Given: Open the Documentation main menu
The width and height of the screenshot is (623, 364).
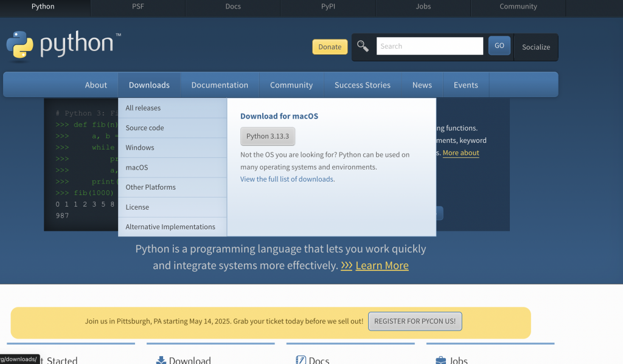Looking at the screenshot, I should point(220,85).
